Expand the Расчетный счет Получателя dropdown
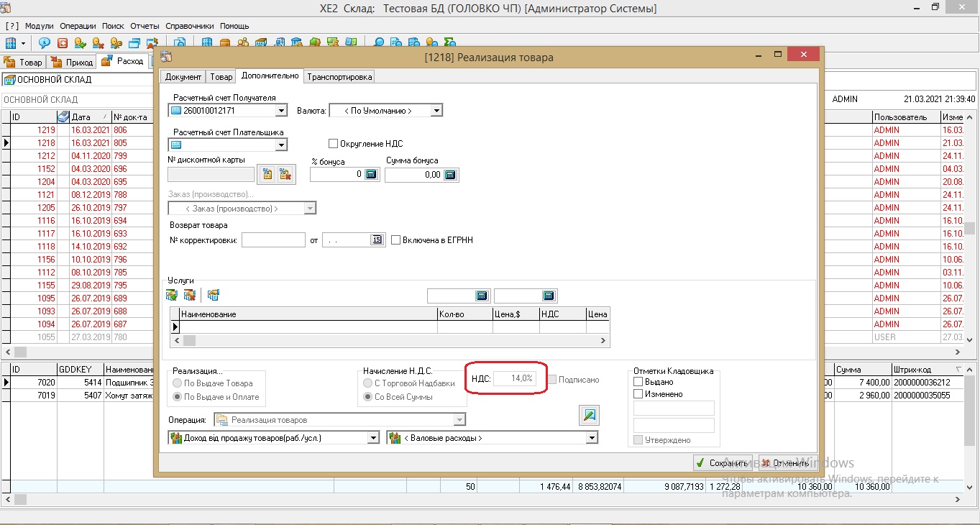The width and height of the screenshot is (980, 525). point(281,111)
